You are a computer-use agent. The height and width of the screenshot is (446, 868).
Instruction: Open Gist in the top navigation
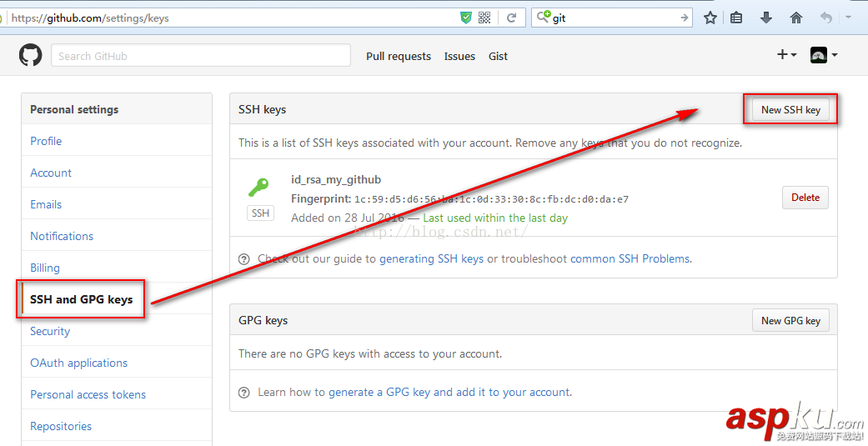click(x=499, y=56)
